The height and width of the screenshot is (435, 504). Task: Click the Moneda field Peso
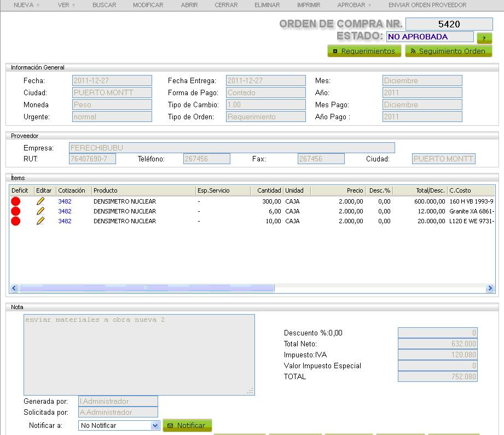click(112, 105)
